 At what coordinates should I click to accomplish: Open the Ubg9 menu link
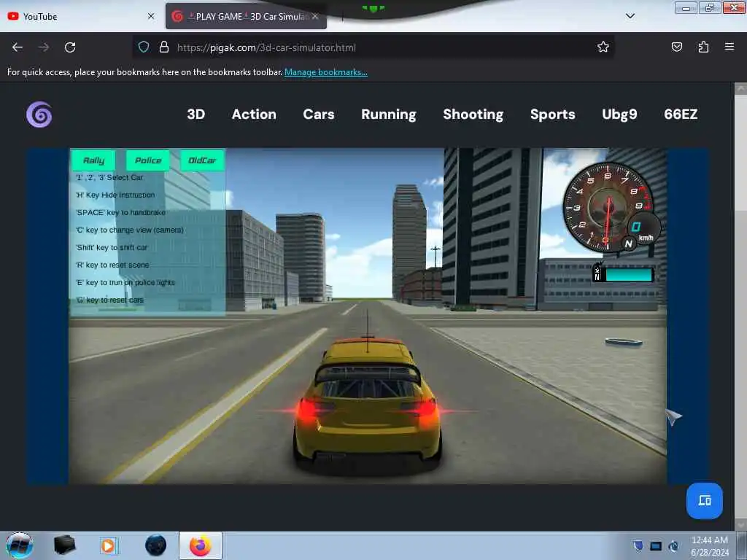pos(619,114)
